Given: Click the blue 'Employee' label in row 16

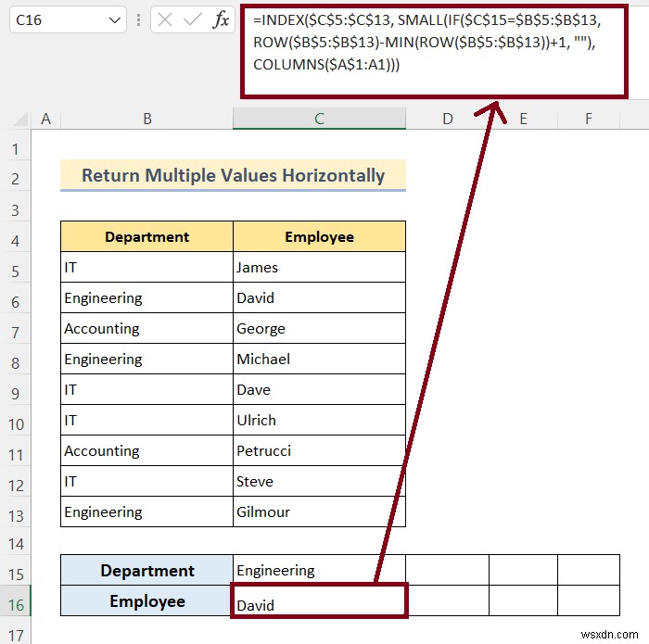Looking at the screenshot, I should coord(146,600).
